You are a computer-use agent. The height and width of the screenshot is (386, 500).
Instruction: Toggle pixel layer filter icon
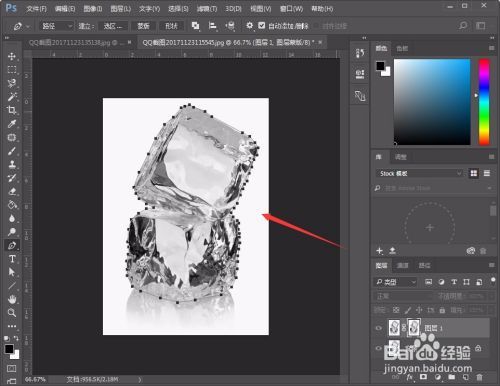click(x=429, y=282)
